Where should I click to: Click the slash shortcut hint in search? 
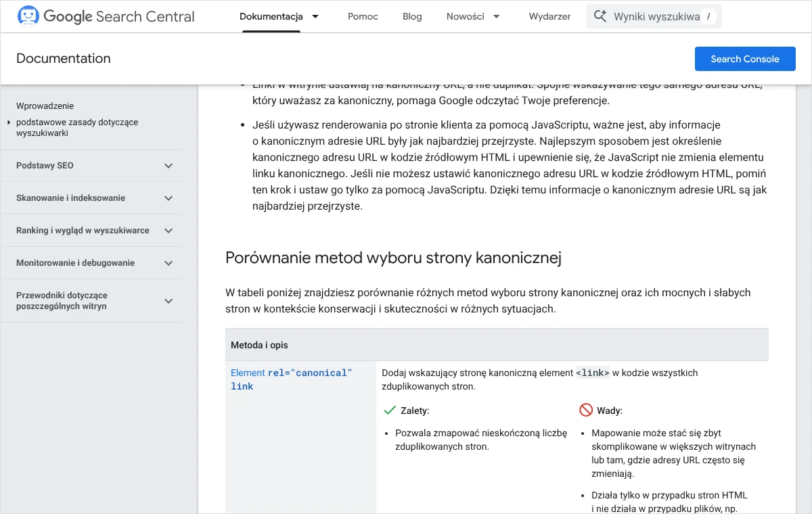pyautogui.click(x=708, y=16)
